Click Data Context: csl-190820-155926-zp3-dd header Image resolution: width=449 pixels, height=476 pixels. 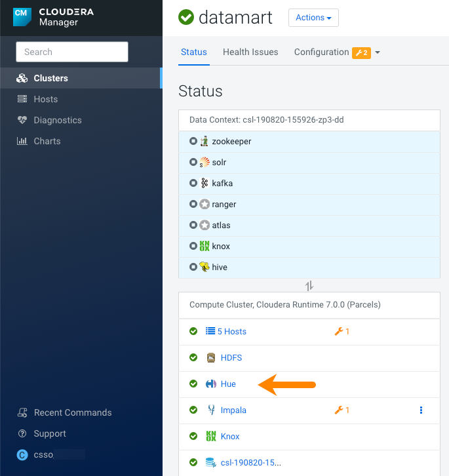click(267, 119)
